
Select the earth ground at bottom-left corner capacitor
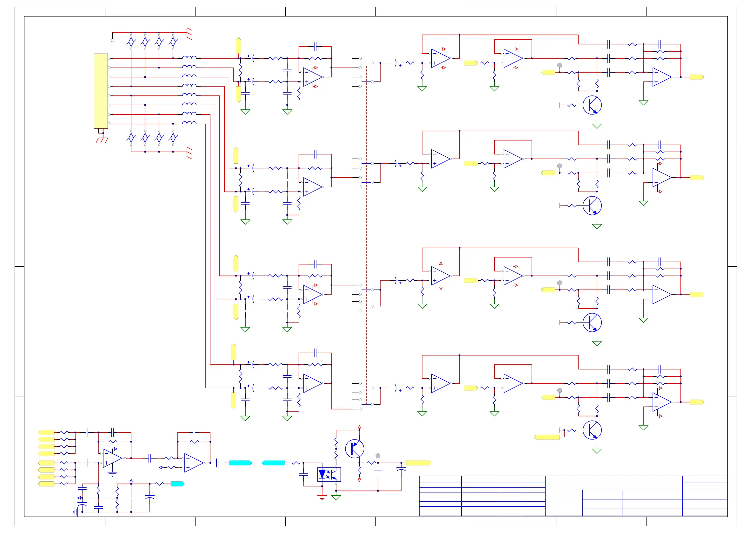tap(75, 512)
